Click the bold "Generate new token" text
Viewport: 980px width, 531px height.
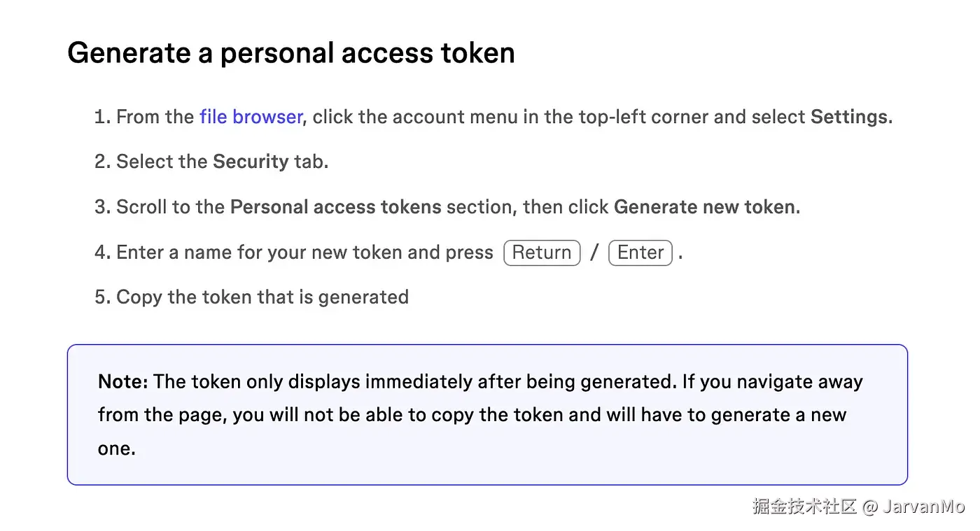(705, 207)
